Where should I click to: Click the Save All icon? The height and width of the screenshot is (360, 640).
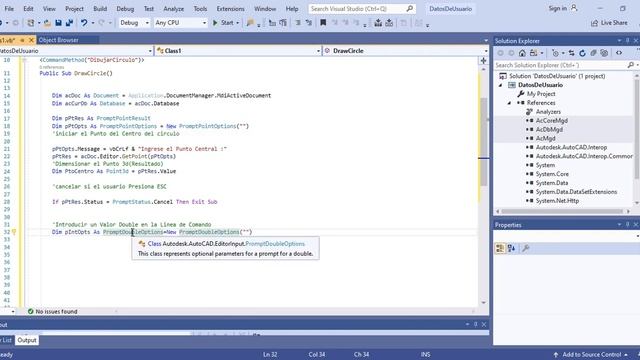[69, 23]
